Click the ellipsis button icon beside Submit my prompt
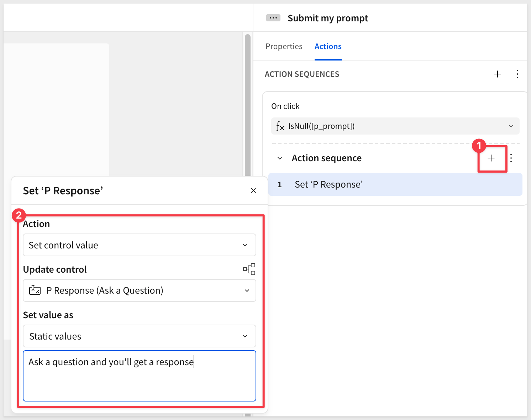The width and height of the screenshot is (531, 420). coord(273,18)
